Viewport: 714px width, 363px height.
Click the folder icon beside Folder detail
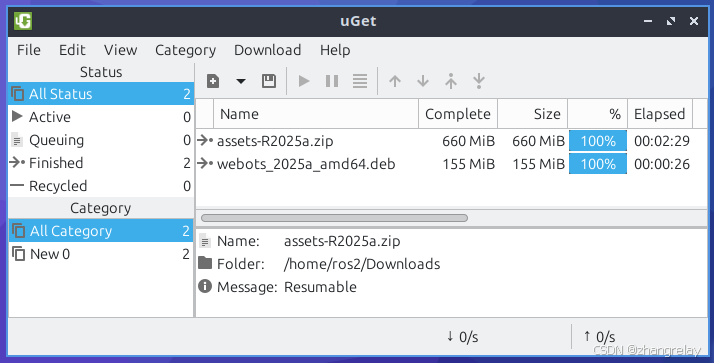[205, 263]
